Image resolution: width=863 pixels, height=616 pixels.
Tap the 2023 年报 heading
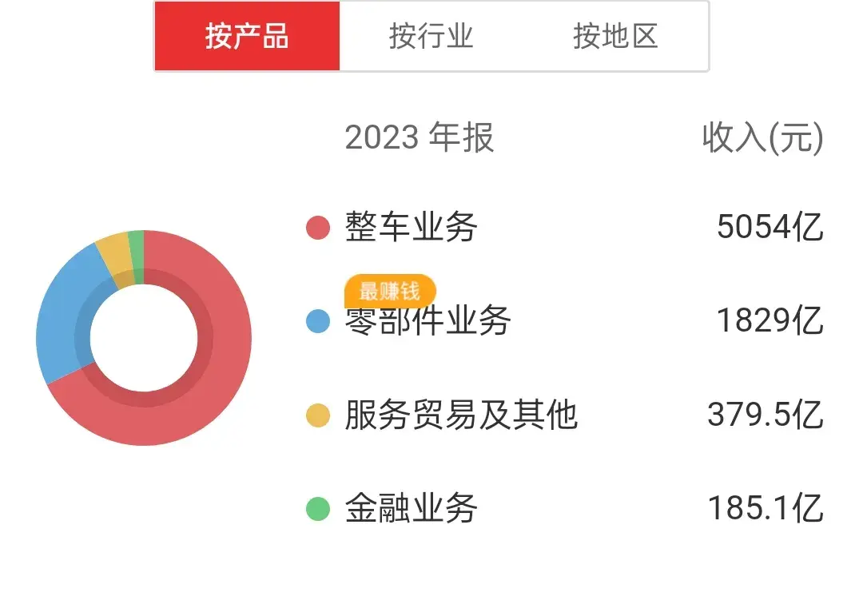(x=420, y=138)
